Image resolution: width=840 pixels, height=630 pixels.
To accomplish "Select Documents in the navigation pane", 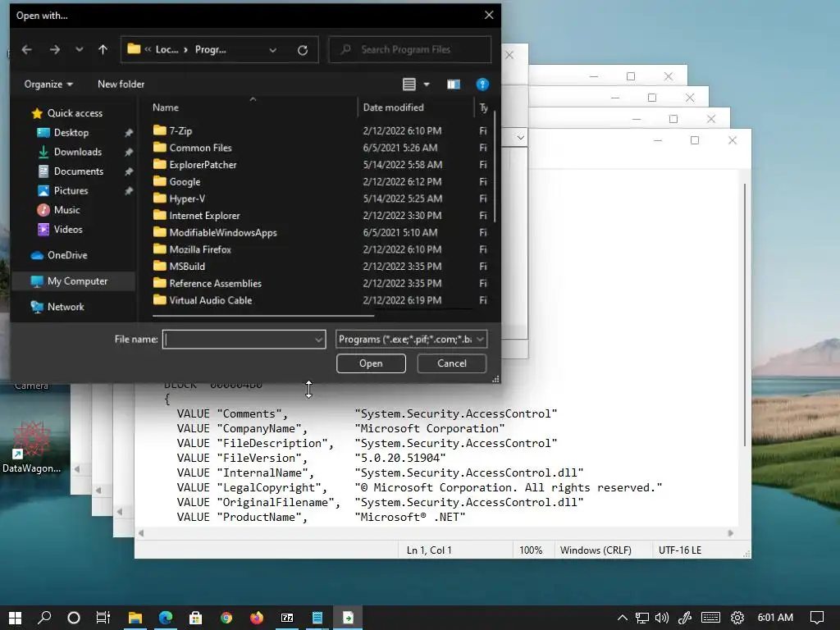I will tap(79, 171).
